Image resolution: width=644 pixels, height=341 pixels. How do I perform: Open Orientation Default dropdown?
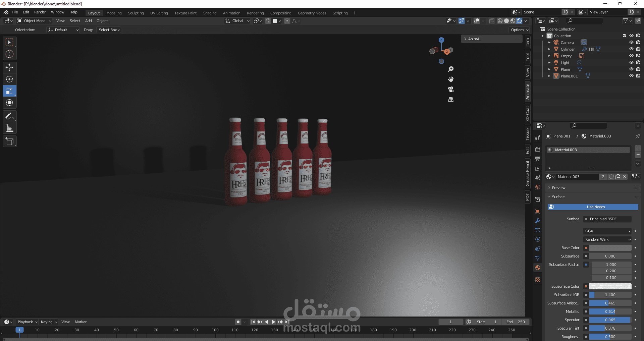coord(63,30)
